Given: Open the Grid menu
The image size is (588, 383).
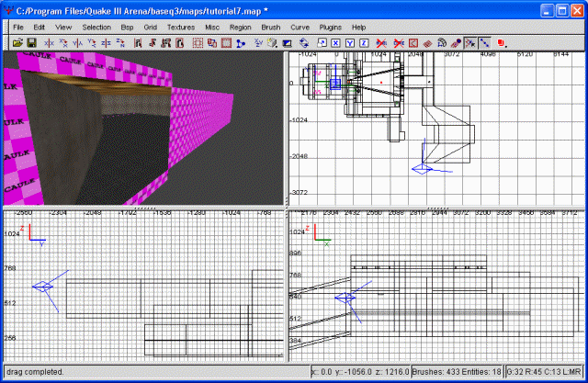Looking at the screenshot, I should [151, 28].
